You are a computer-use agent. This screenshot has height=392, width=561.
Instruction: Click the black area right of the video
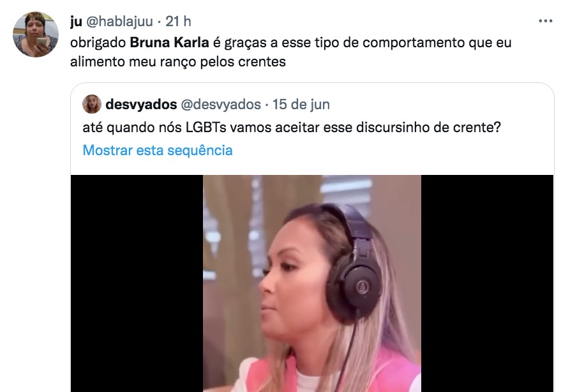pos(487,283)
